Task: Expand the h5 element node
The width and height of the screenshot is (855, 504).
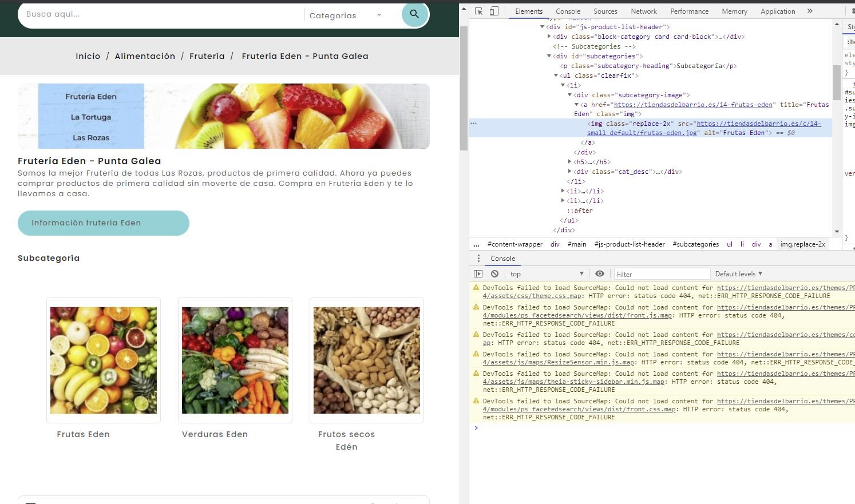Action: click(x=569, y=162)
